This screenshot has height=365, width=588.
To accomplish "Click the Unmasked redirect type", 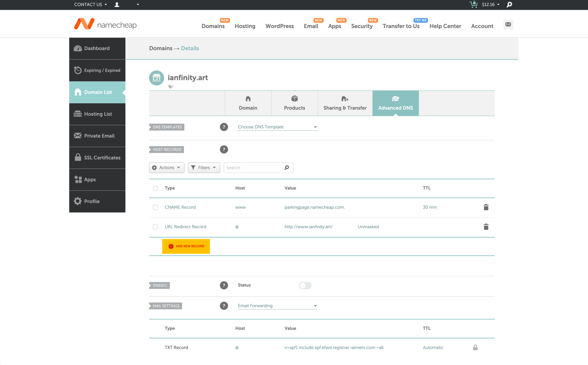I will pos(368,227).
